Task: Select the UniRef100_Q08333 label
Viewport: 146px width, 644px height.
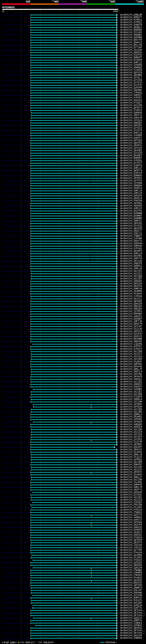Action: [131, 336]
